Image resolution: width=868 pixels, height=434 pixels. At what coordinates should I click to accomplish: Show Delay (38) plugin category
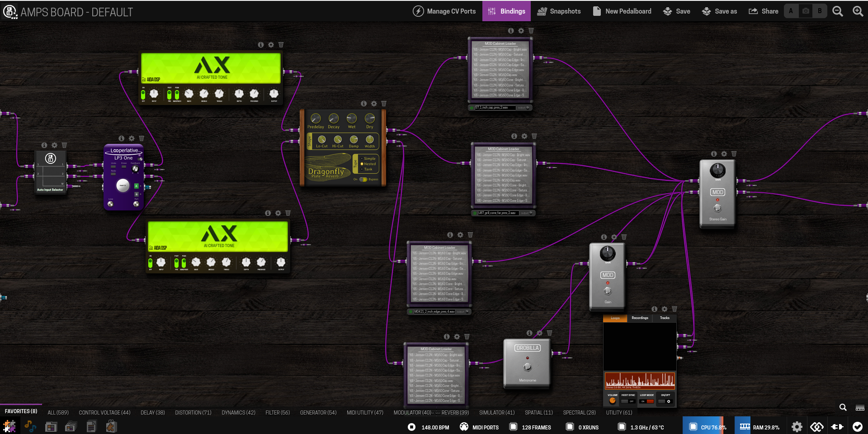click(x=153, y=413)
